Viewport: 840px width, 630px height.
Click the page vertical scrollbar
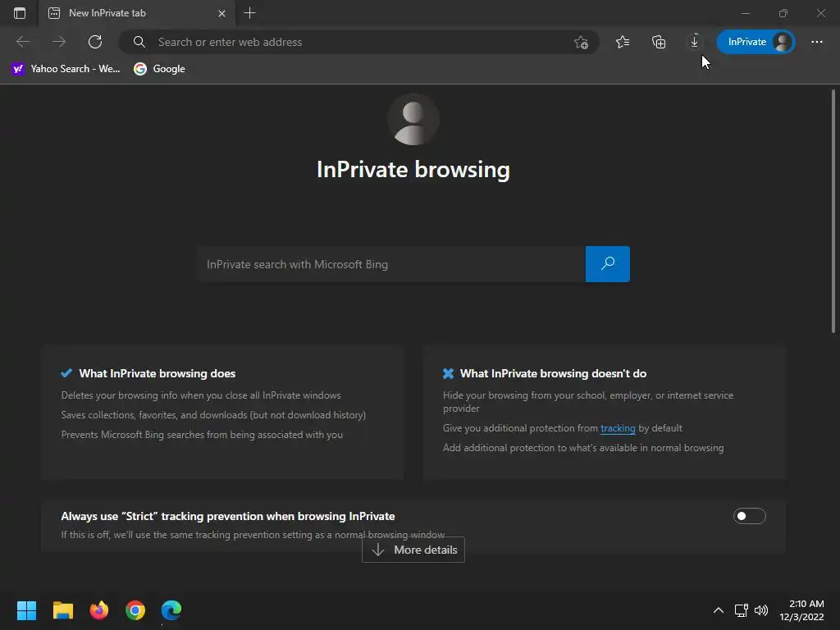[x=833, y=212]
